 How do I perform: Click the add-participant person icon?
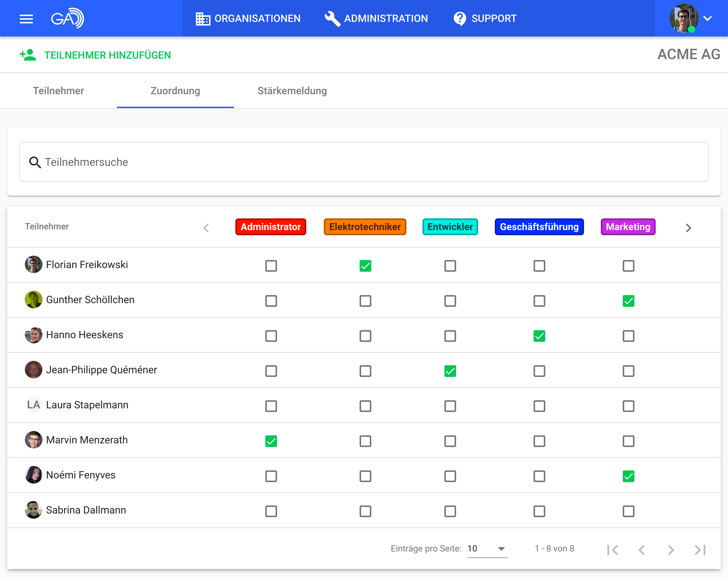click(28, 55)
